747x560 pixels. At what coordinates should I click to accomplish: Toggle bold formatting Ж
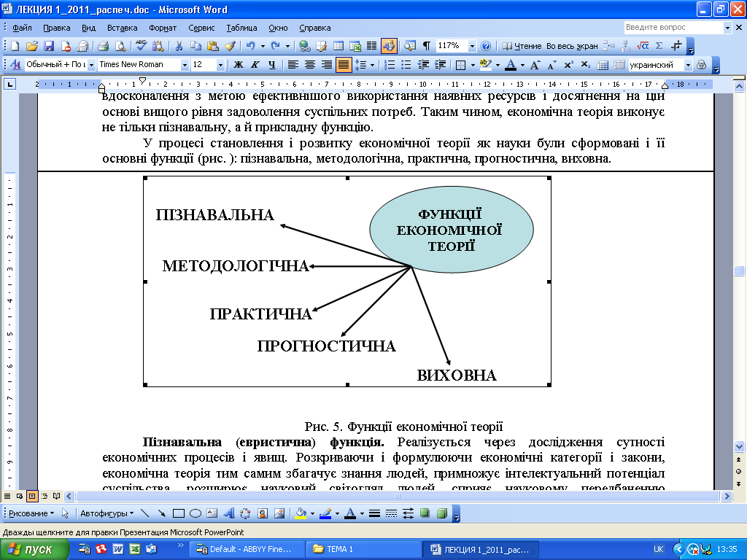239,65
